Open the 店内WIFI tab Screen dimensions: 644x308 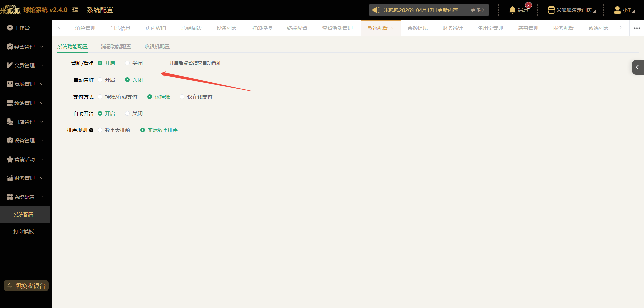pos(156,28)
